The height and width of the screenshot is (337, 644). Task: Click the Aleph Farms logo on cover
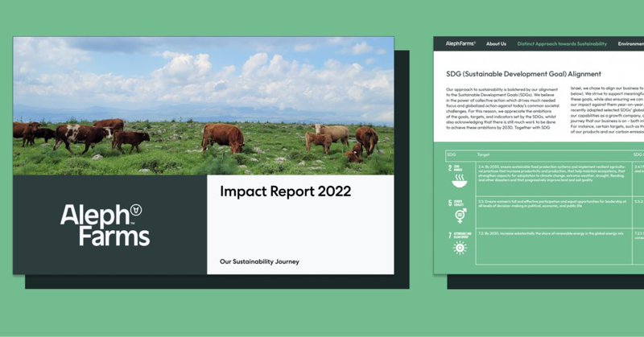pyautogui.click(x=105, y=225)
